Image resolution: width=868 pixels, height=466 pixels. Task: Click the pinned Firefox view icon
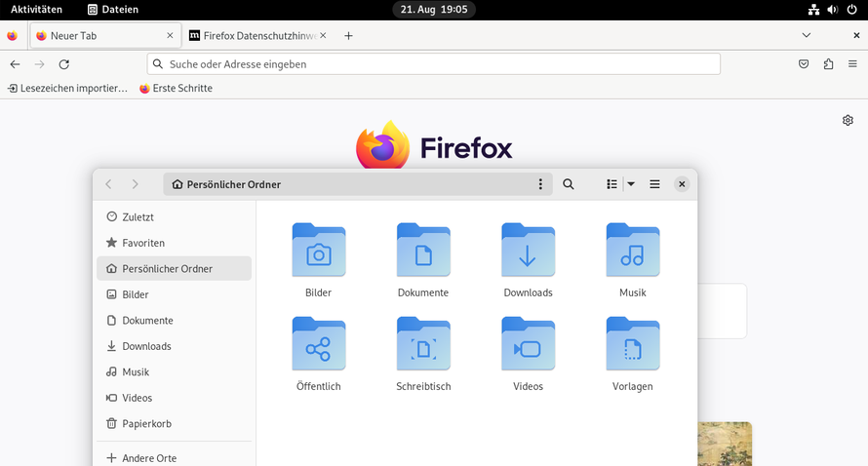(x=12, y=35)
